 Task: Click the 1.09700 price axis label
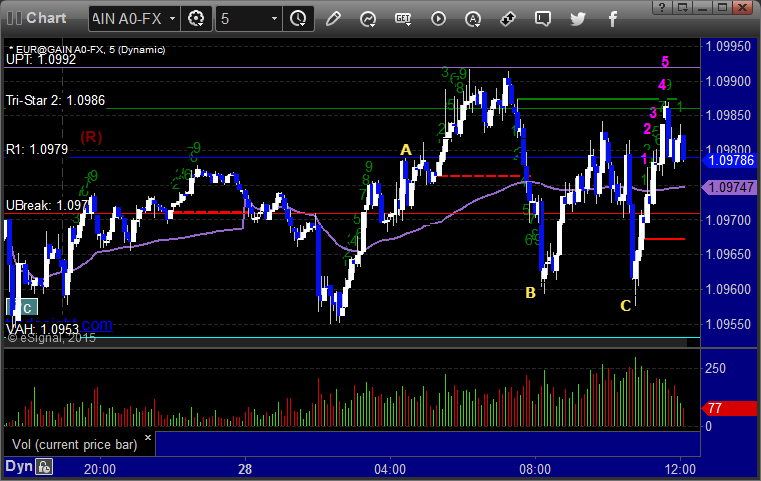tap(728, 220)
